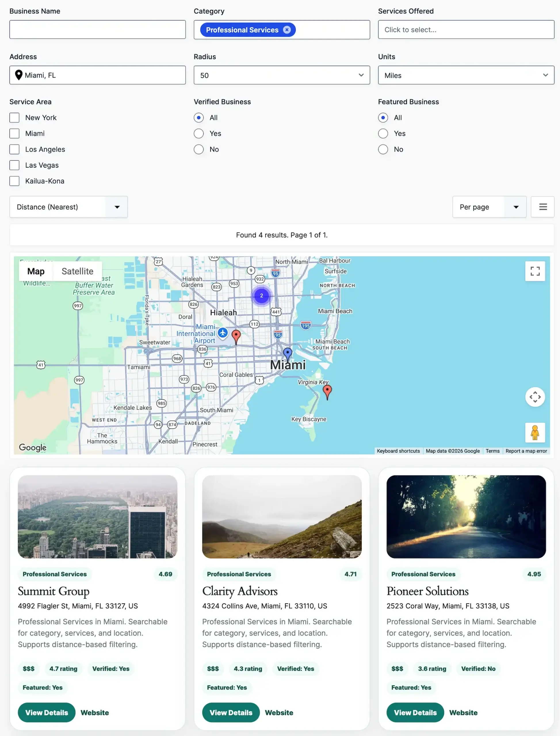
Task: Click Keyboard shortcuts on the map
Action: (x=398, y=451)
